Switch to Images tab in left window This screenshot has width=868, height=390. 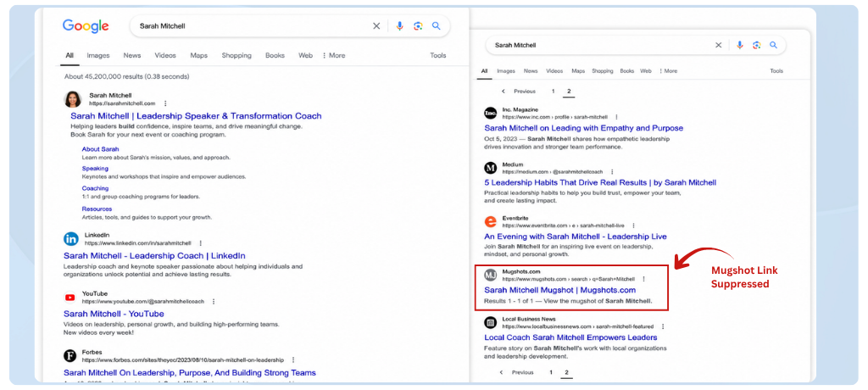point(98,55)
